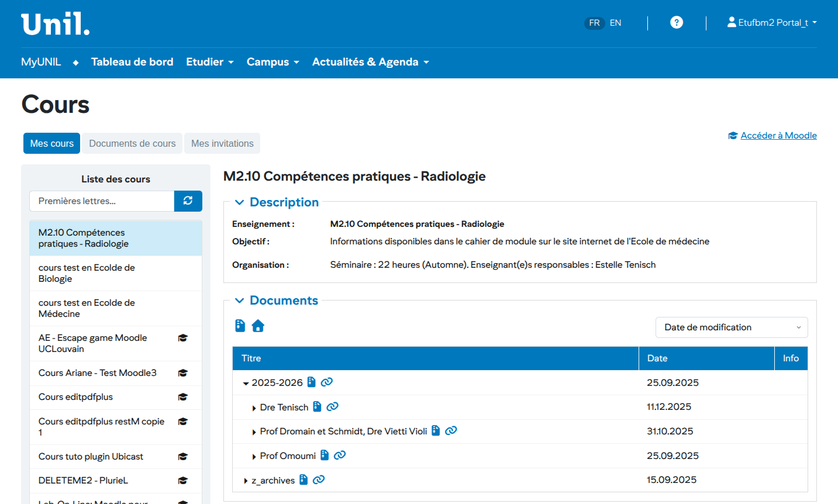The width and height of the screenshot is (838, 504).
Task: Switch language to FR
Action: [x=594, y=23]
